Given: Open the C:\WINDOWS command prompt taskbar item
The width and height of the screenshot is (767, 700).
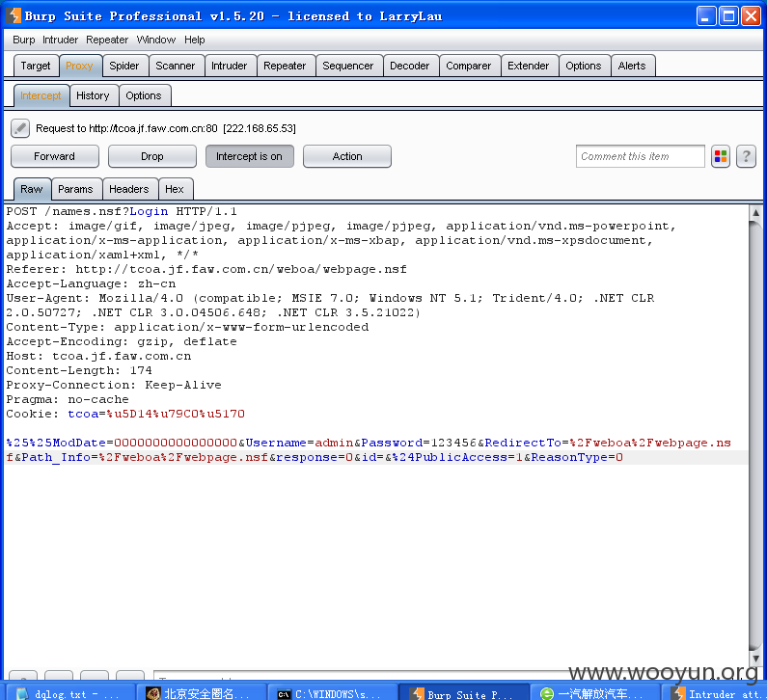Looking at the screenshot, I should [x=333, y=693].
